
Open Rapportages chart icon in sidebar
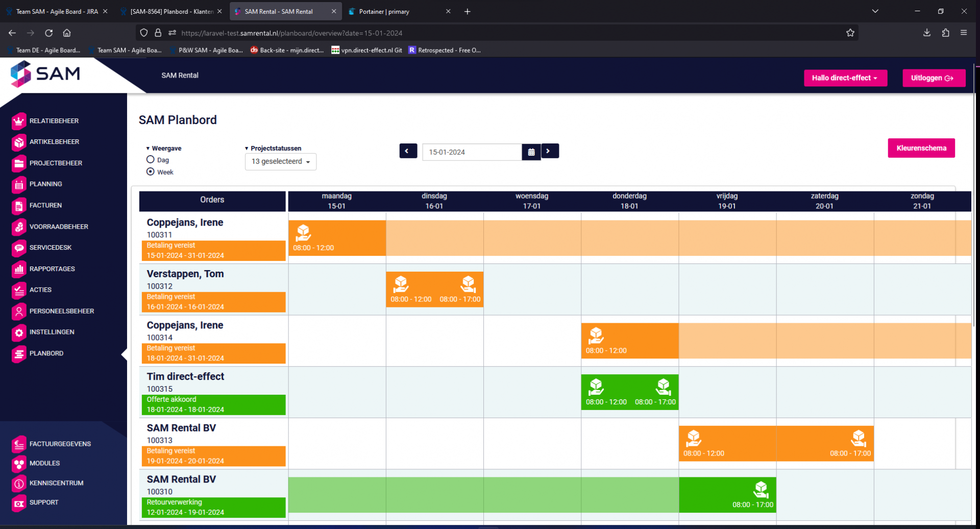pos(19,269)
